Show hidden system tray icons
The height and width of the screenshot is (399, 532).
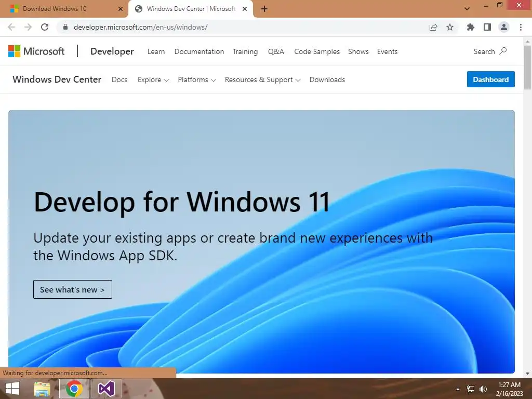coord(458,389)
